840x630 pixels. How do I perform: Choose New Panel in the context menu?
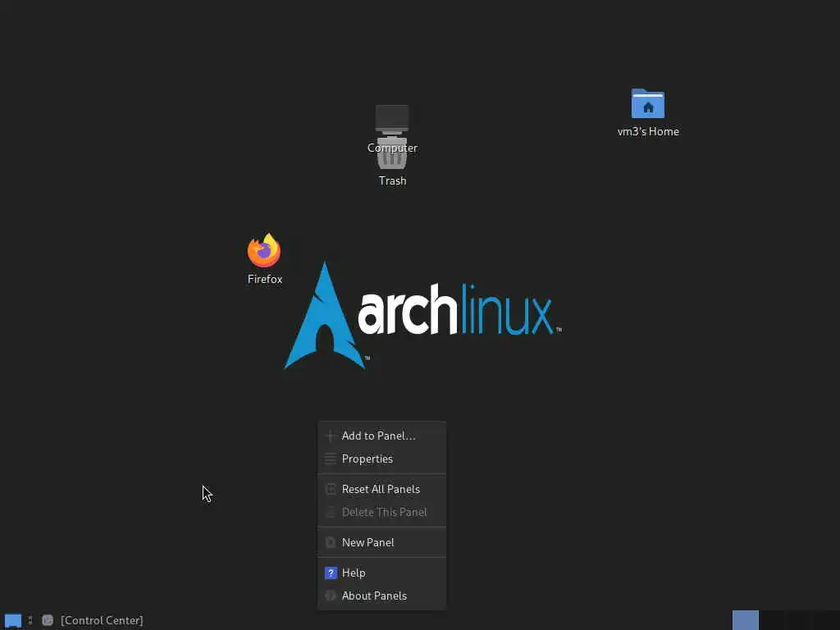point(382,543)
